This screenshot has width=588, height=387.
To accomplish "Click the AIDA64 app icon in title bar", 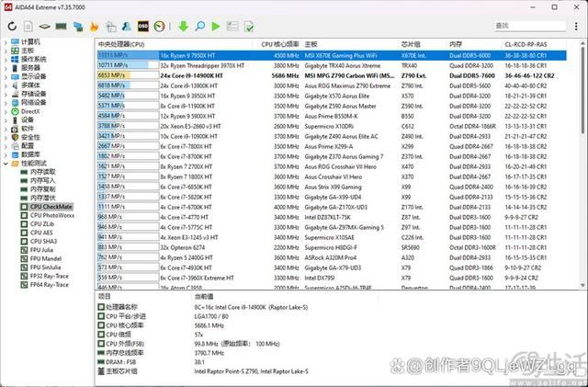I will [x=8, y=7].
